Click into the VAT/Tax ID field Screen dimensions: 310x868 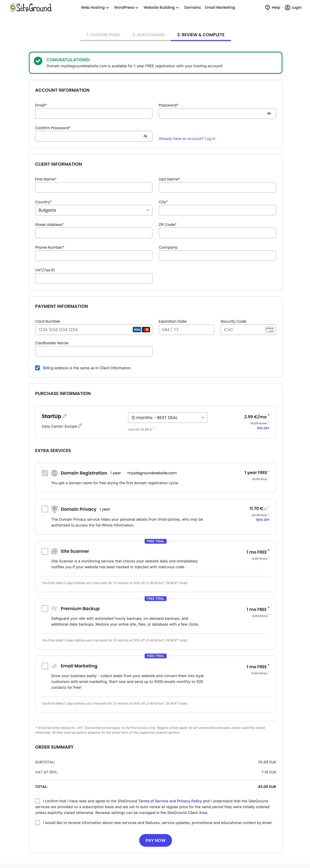tap(94, 278)
